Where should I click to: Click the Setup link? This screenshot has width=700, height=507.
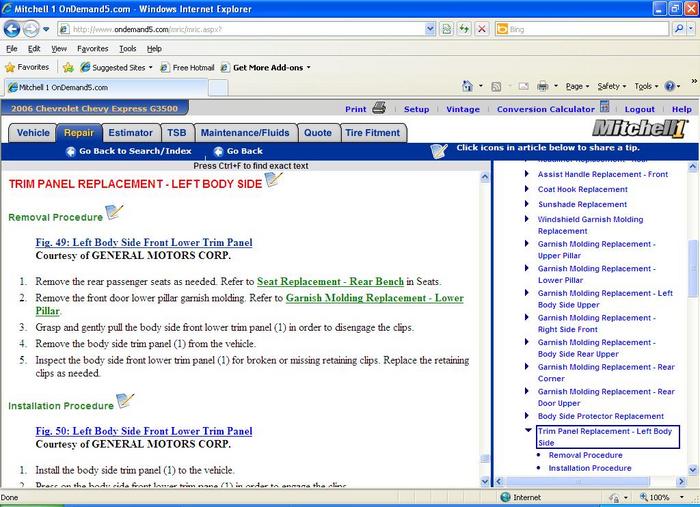tap(416, 109)
